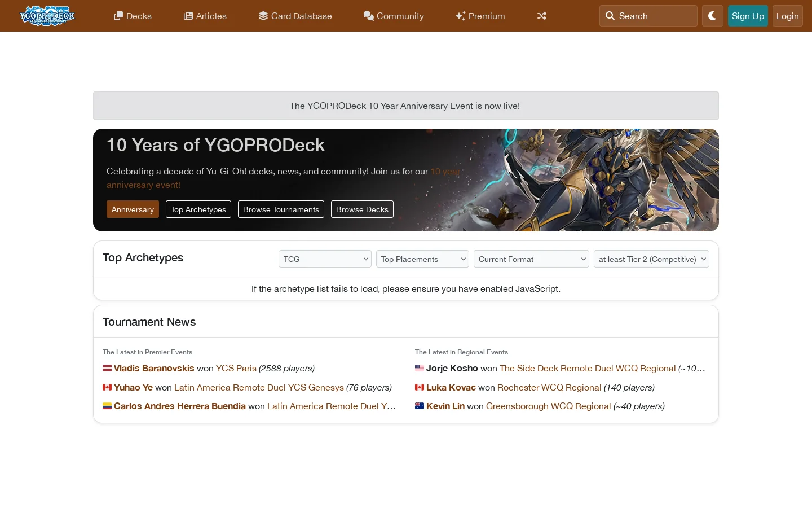Toggle dark mode moon icon
The image size is (812, 508).
tap(712, 16)
